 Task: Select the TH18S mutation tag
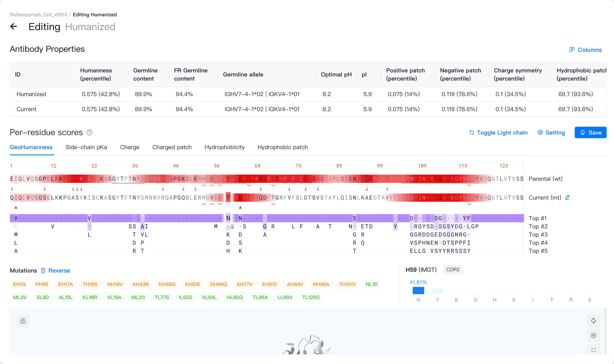tap(90, 284)
